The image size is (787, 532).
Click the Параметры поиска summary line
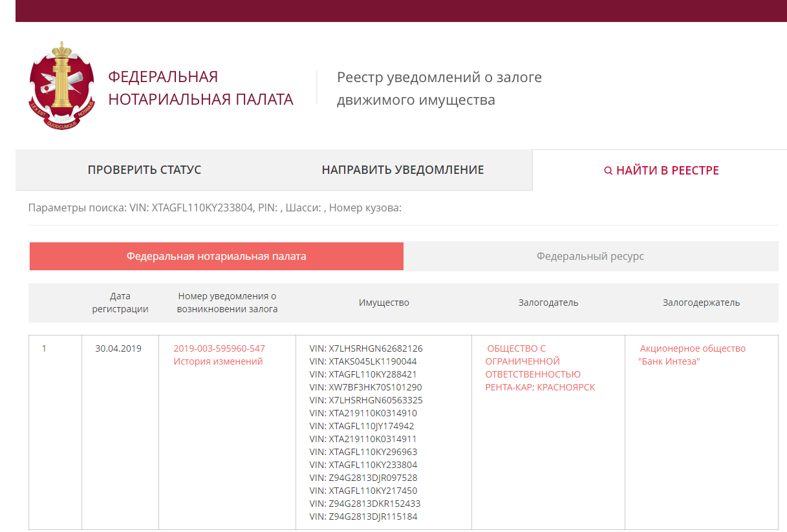(x=215, y=208)
